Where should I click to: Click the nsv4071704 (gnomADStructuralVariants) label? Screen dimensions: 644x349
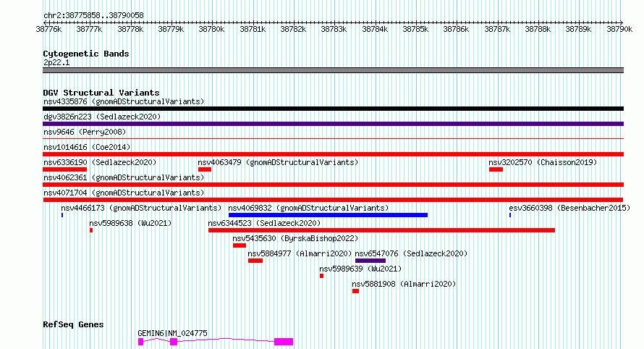(124, 193)
